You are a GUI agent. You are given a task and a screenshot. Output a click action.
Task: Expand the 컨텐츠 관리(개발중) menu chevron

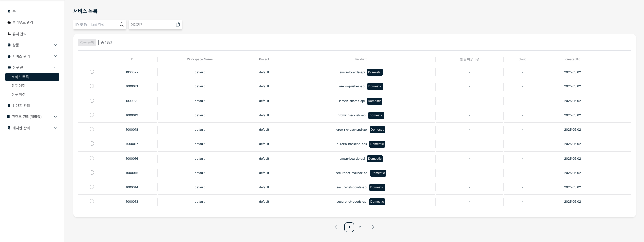(x=55, y=117)
